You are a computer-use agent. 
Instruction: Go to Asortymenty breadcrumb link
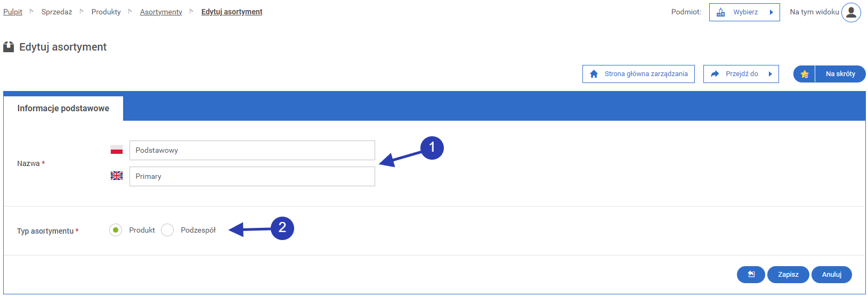(x=161, y=12)
